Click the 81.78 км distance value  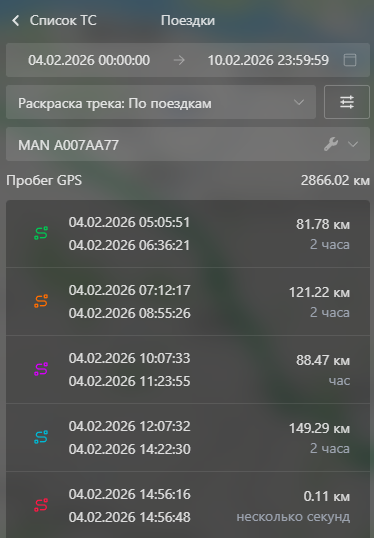coord(323,224)
